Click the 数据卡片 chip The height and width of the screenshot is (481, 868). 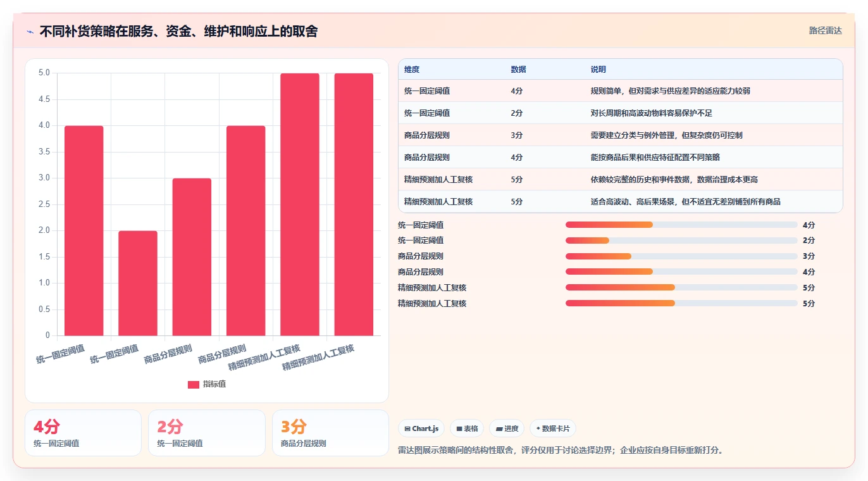552,428
